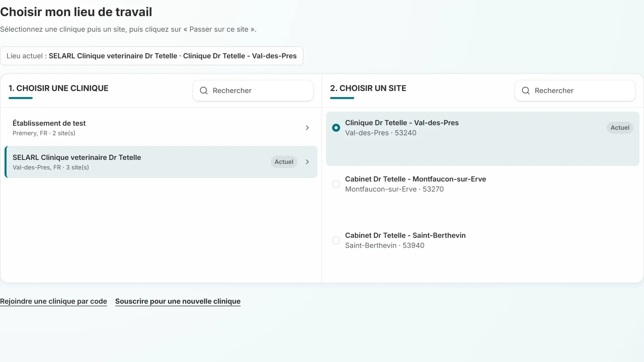
Task: Click 'Prémery, FR · 2 site(s)' subtitle
Action: click(44, 133)
